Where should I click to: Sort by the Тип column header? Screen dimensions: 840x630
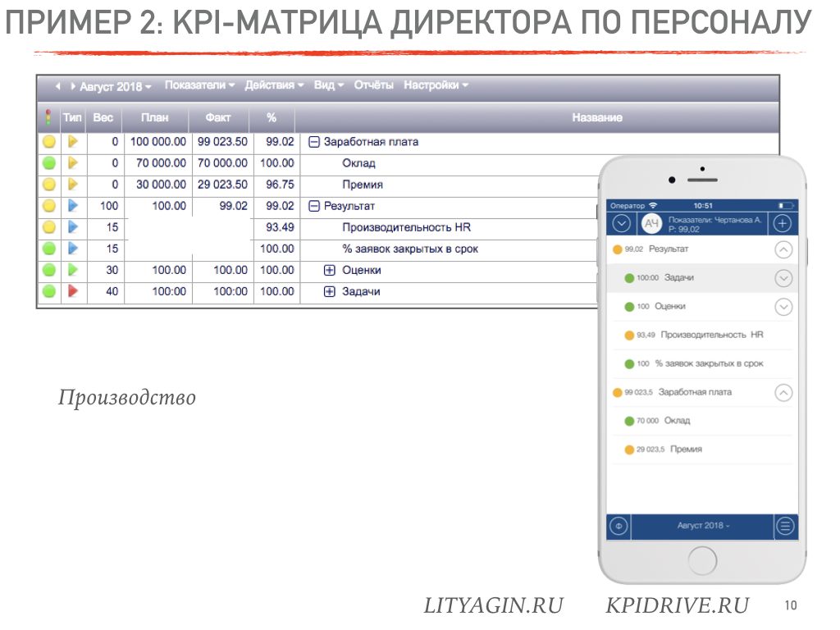click(x=72, y=117)
